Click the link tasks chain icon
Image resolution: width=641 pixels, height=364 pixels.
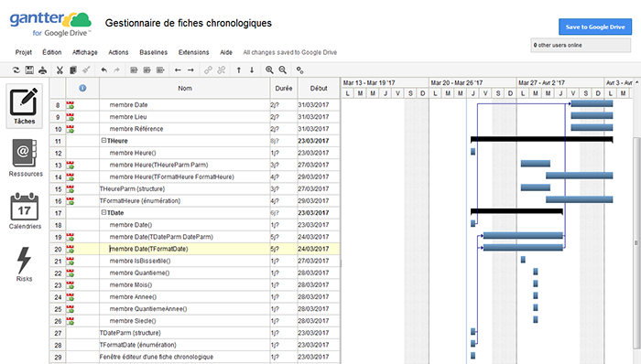[208, 70]
